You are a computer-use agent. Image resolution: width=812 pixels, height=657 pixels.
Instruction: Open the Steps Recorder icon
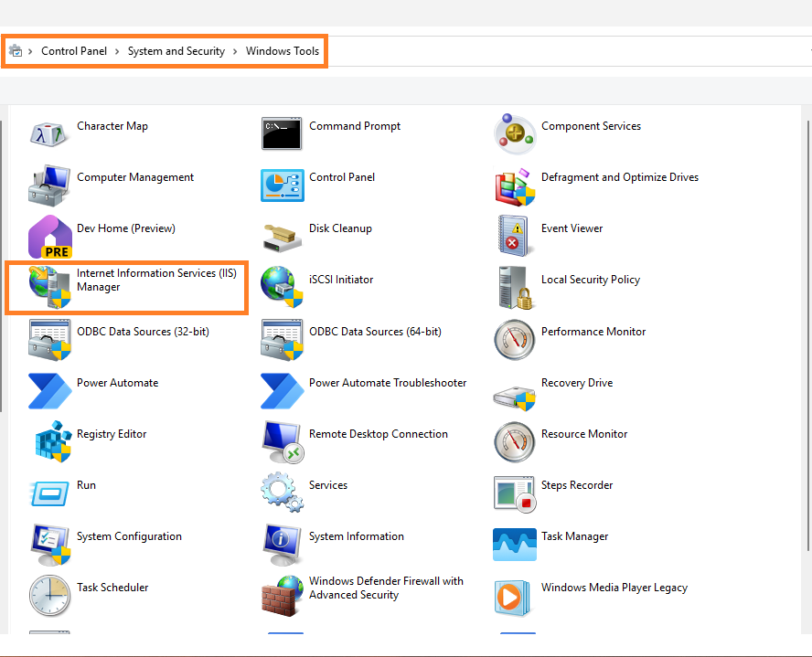coord(515,494)
